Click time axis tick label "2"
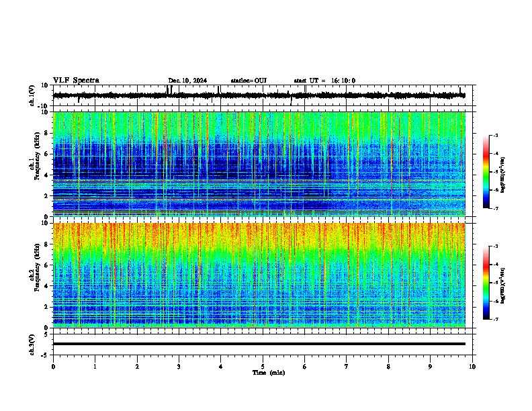 137,367
